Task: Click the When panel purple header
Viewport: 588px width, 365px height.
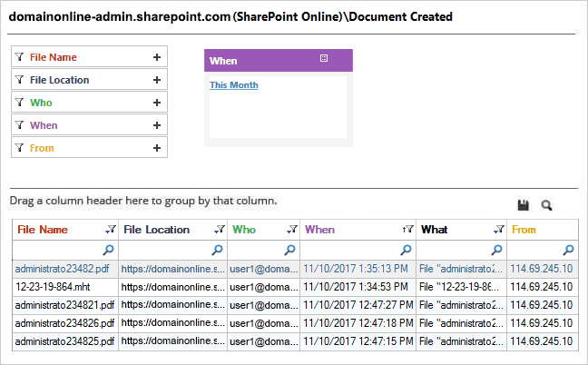Action: coord(279,61)
